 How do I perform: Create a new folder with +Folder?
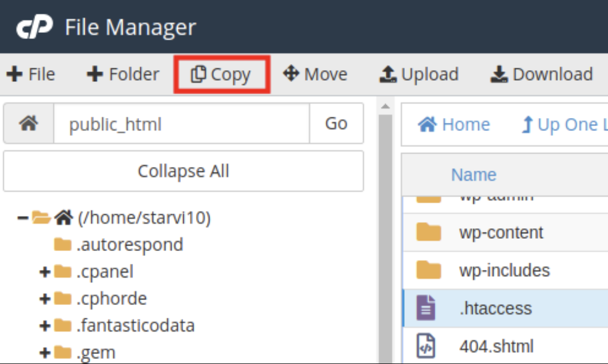click(x=122, y=73)
